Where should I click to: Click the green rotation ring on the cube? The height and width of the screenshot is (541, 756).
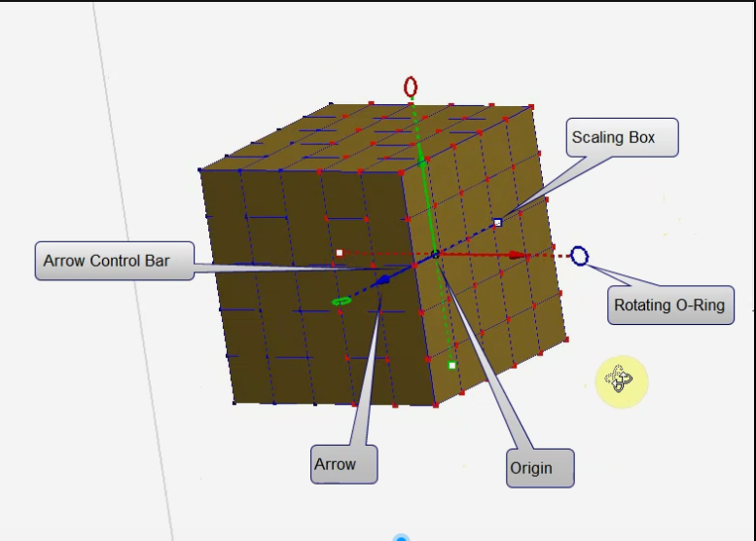[341, 302]
